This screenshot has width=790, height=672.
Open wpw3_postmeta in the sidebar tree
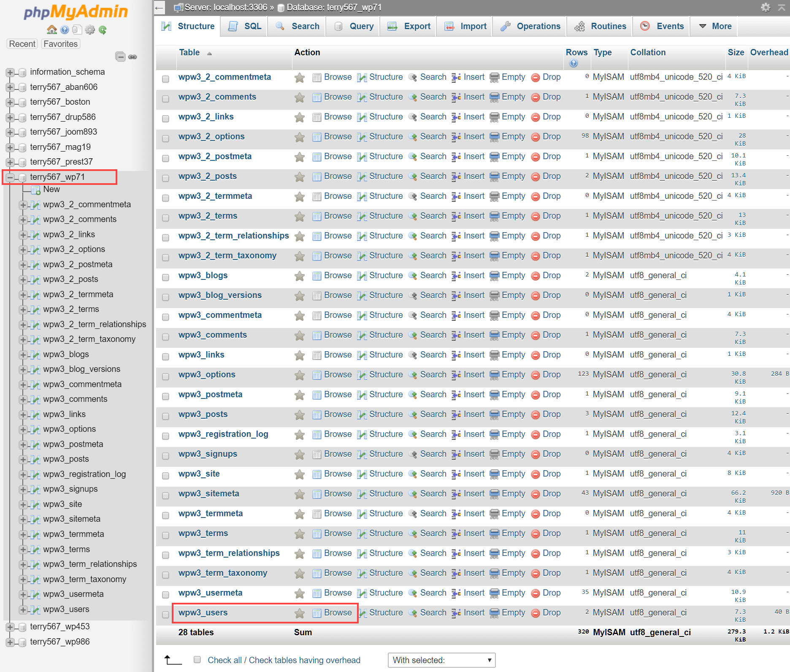pos(73,444)
